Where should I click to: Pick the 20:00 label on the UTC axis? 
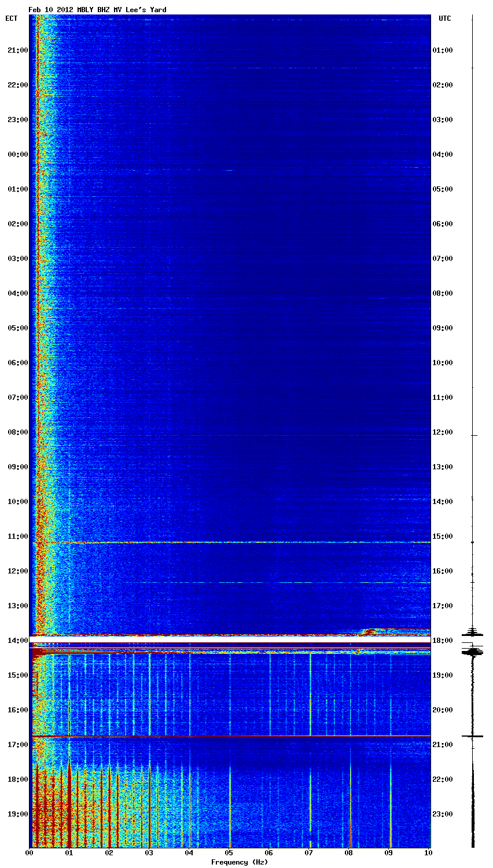(443, 710)
